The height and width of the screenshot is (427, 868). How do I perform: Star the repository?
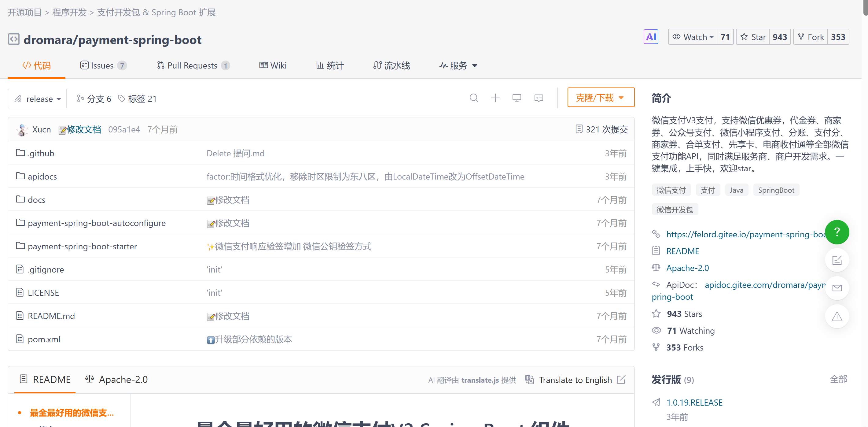(753, 37)
